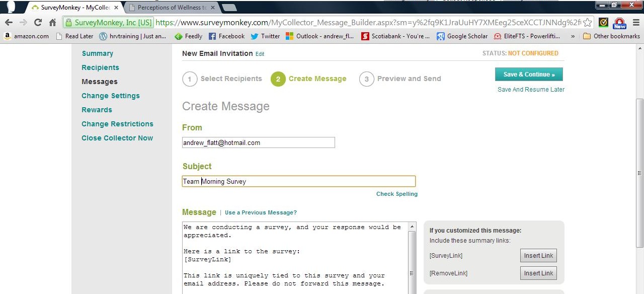The image size is (644, 294).
Task: Reload the current page
Action: click(x=38, y=23)
